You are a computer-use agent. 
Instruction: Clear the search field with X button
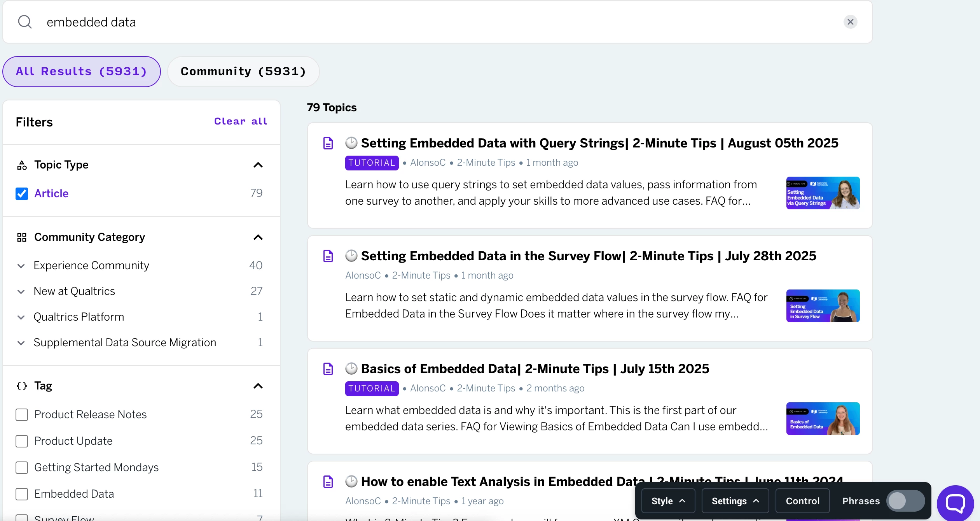click(x=850, y=22)
